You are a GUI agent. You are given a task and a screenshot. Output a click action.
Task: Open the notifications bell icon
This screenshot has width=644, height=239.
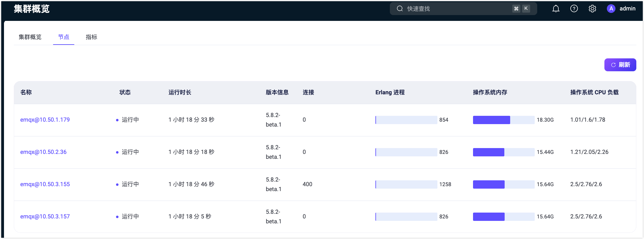[x=556, y=9]
